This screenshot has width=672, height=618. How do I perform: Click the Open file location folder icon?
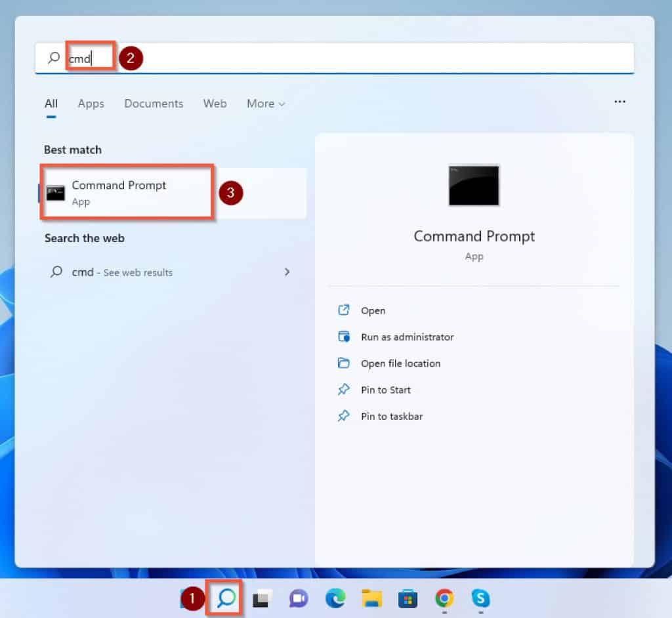(344, 363)
